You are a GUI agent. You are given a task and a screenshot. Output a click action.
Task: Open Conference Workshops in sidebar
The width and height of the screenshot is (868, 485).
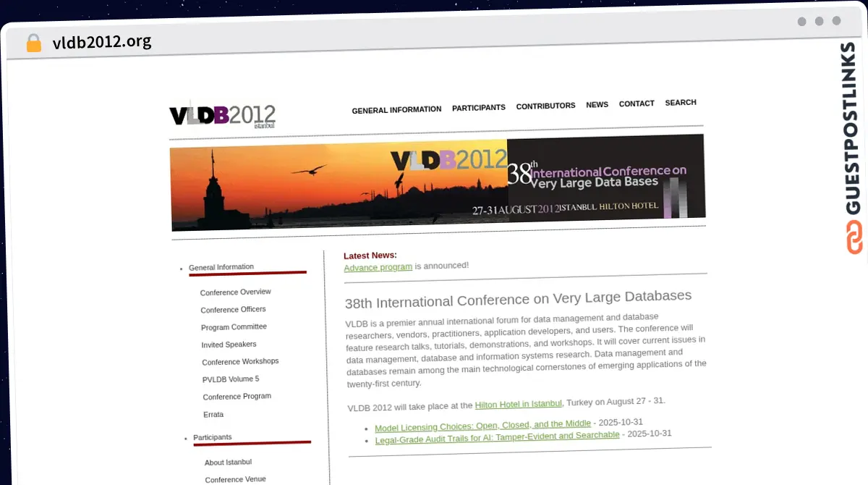240,362
